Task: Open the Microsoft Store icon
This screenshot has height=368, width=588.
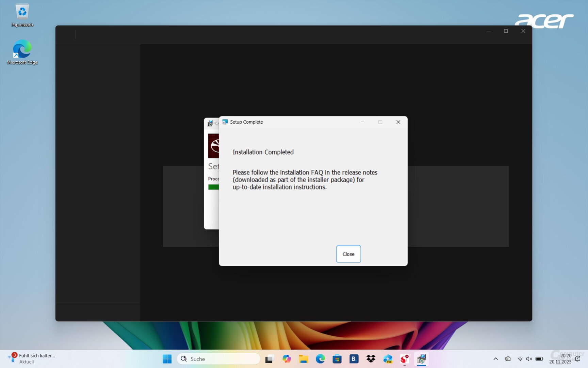Action: [x=337, y=359]
